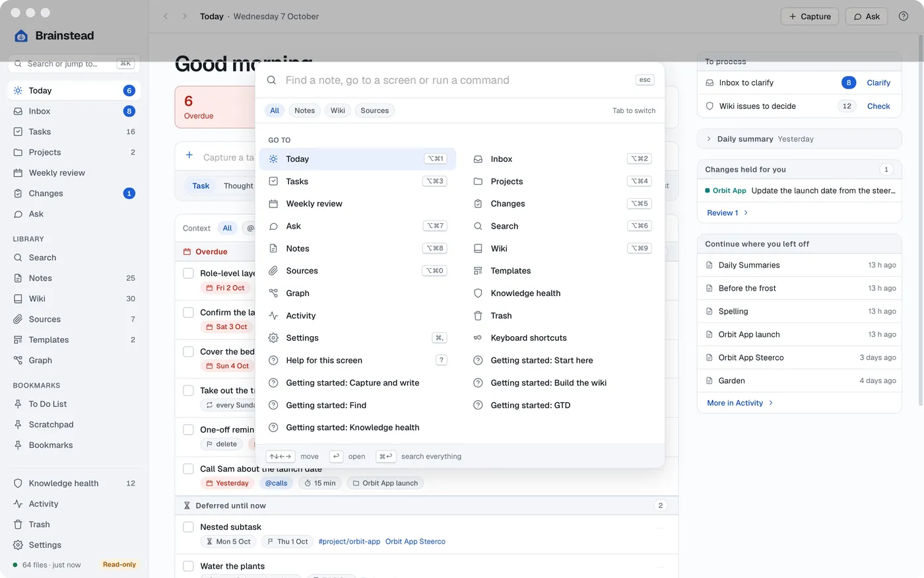The height and width of the screenshot is (578, 924).
Task: Tick the Role-level task checkbox
Action: click(x=188, y=273)
